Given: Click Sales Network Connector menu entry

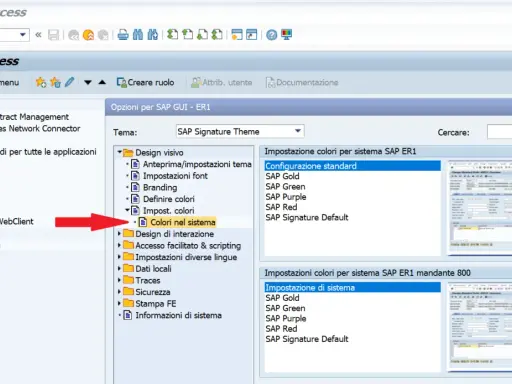Looking at the screenshot, I should (40, 129).
